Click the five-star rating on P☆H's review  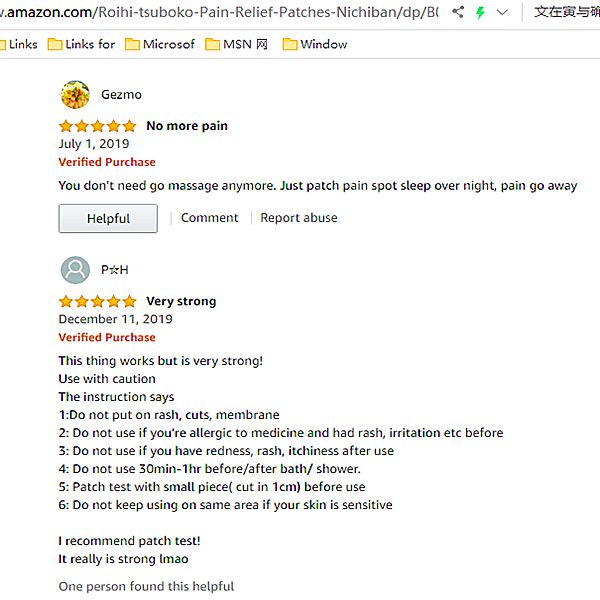(97, 301)
